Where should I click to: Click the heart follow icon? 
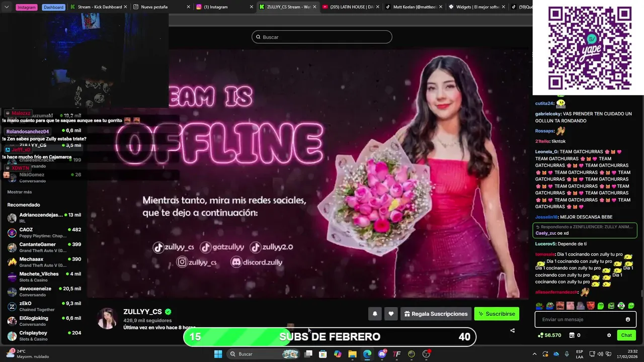coord(391,314)
